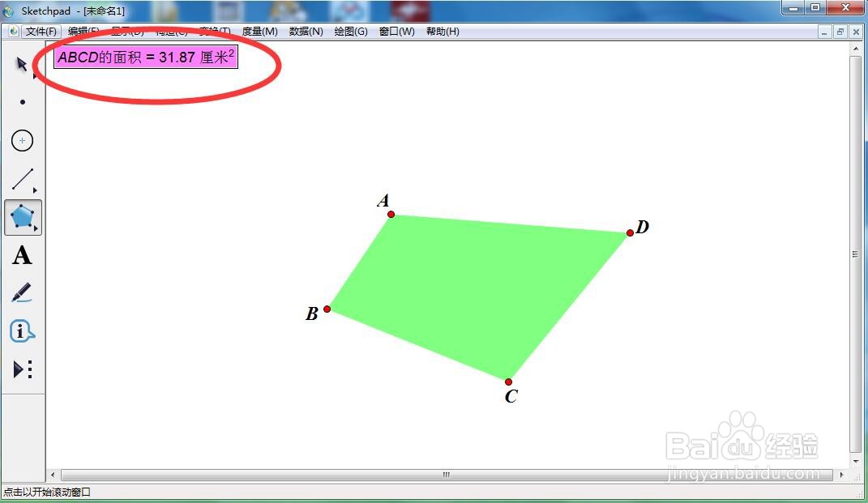This screenshot has width=868, height=503.
Task: Open the 文件(F) menu
Action: [41, 32]
